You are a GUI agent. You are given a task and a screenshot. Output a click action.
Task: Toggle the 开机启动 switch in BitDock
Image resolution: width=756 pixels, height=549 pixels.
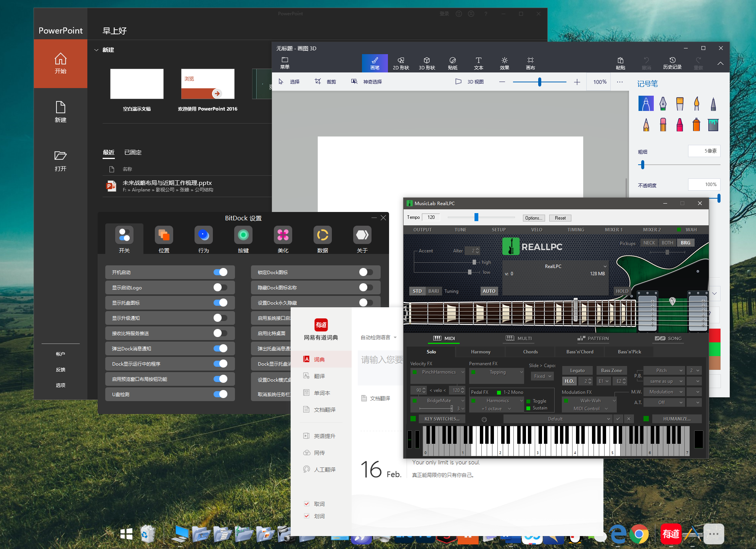point(220,272)
